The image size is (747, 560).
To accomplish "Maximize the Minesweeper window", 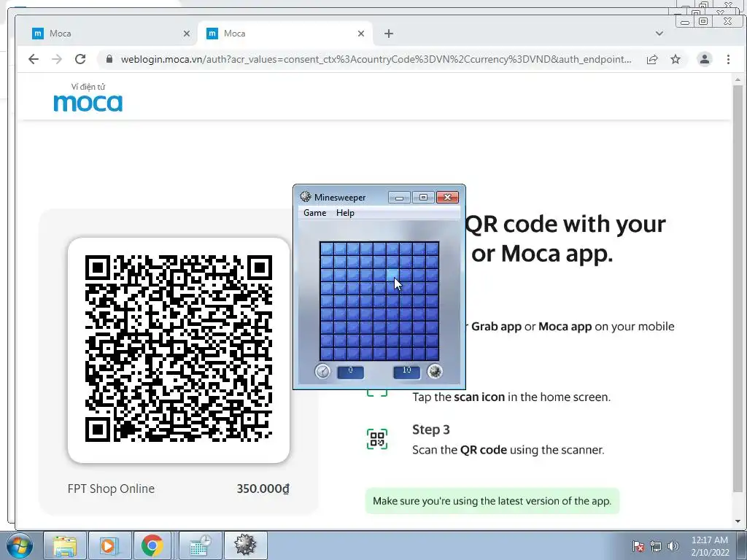I will click(423, 197).
